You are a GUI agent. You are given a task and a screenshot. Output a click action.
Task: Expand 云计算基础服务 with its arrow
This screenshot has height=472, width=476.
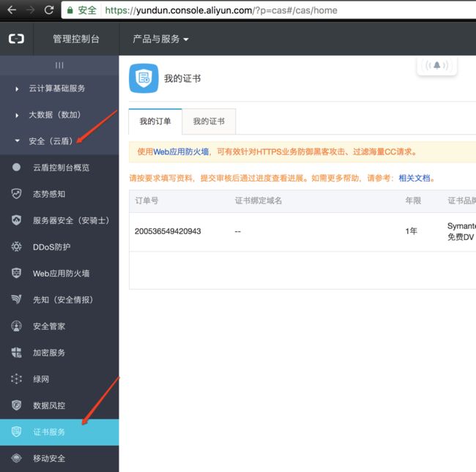[17, 89]
